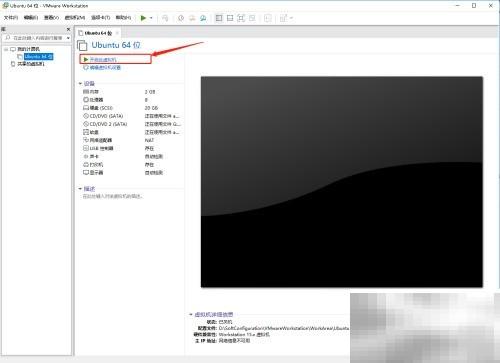Toggle the library sidebar view icon
Image resolution: width=500 pixels, height=363 pixels.
click(x=219, y=18)
